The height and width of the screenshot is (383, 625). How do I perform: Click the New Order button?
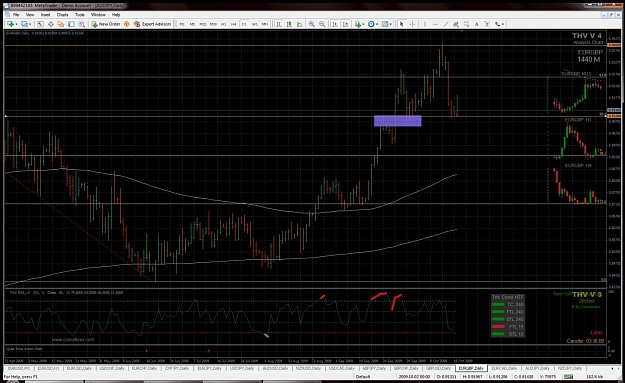(106, 24)
